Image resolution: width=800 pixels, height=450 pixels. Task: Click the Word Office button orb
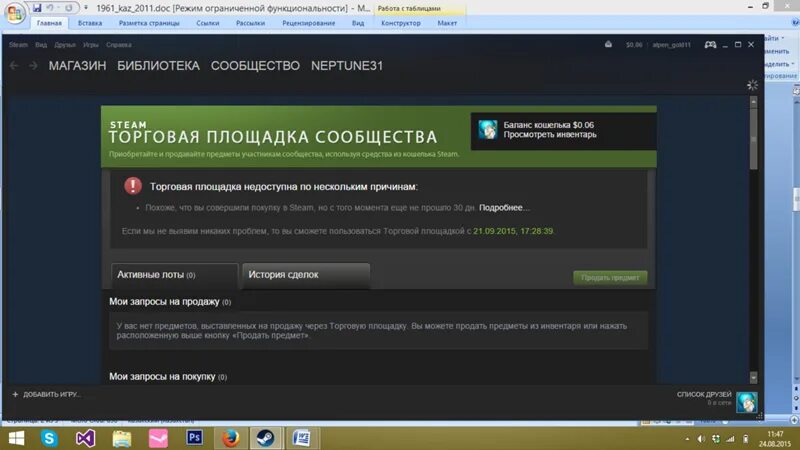[x=15, y=13]
